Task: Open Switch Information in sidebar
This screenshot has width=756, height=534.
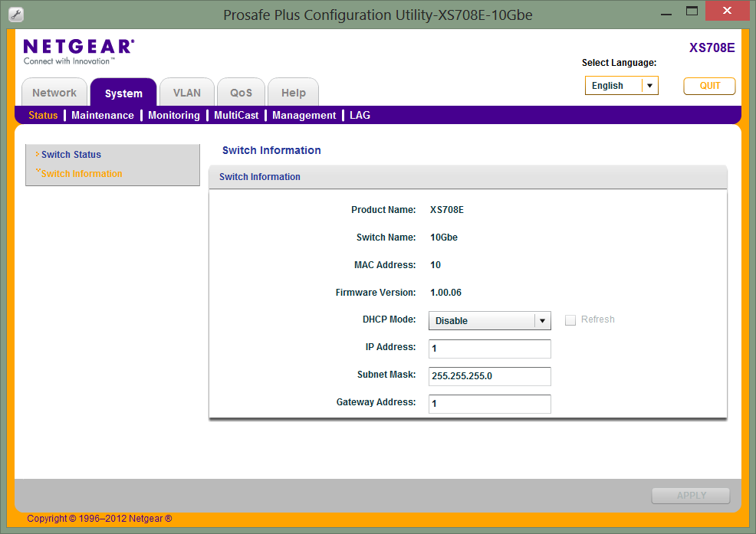Action: click(81, 173)
